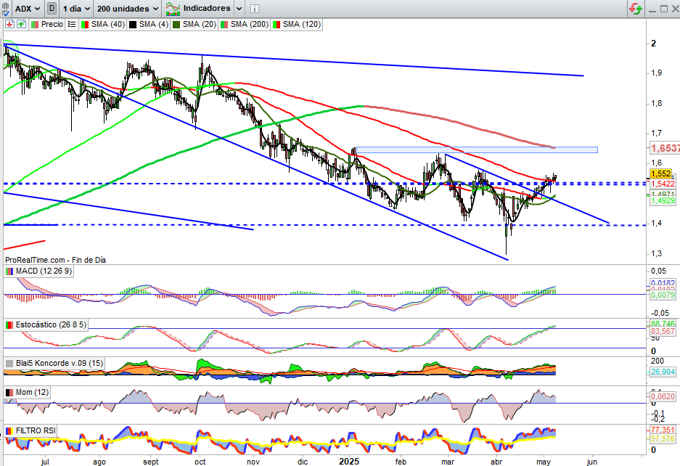
Task: Click the red-green sync arrows icon
Action: pyautogui.click(x=636, y=9)
